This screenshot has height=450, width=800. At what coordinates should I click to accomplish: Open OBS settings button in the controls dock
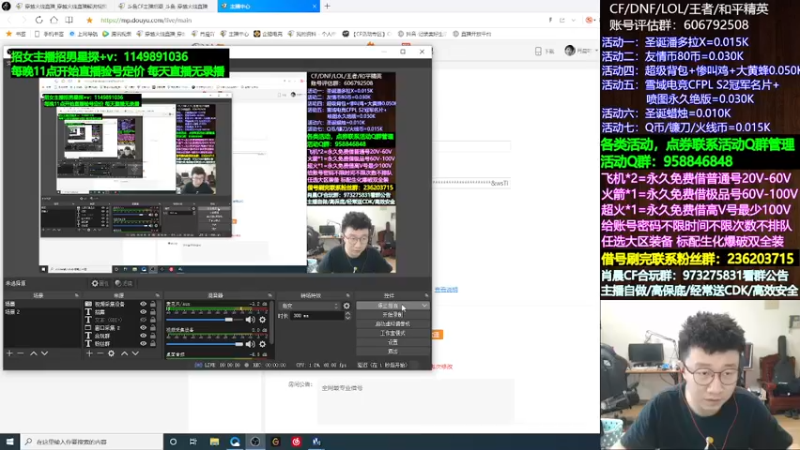pos(392,342)
